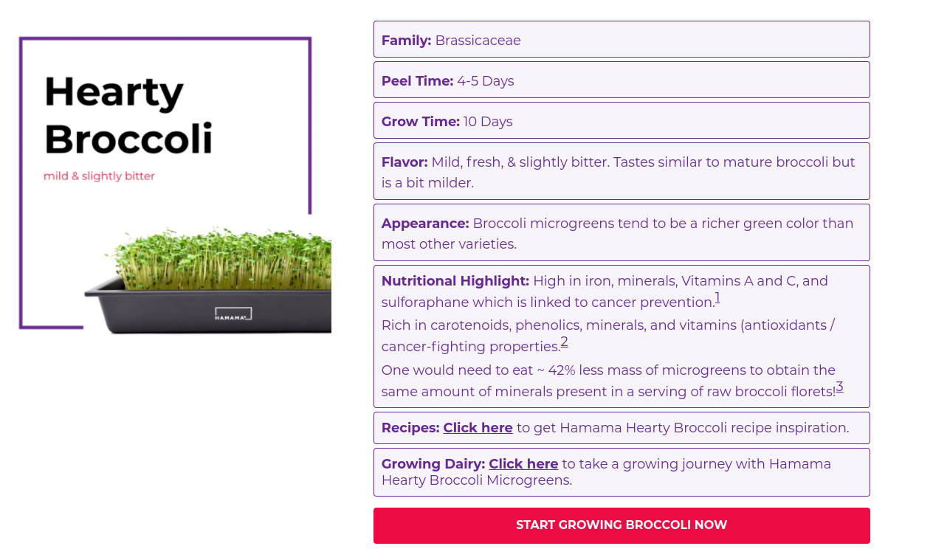
Task: Click the '42% less mass' sentence
Action: coord(607,370)
